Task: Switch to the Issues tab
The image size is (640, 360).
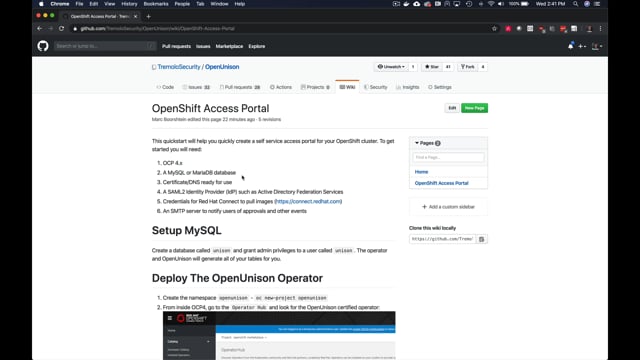Action: [x=196, y=87]
